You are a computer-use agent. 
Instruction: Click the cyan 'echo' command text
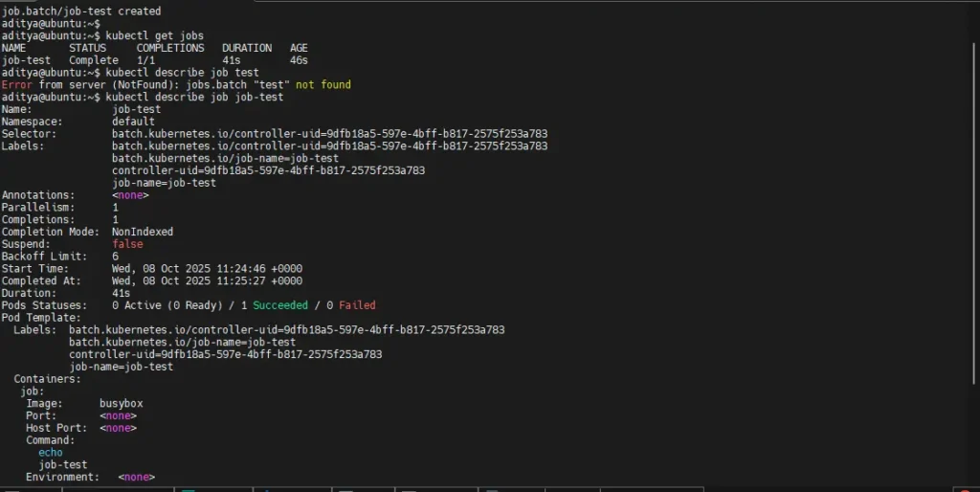point(51,453)
